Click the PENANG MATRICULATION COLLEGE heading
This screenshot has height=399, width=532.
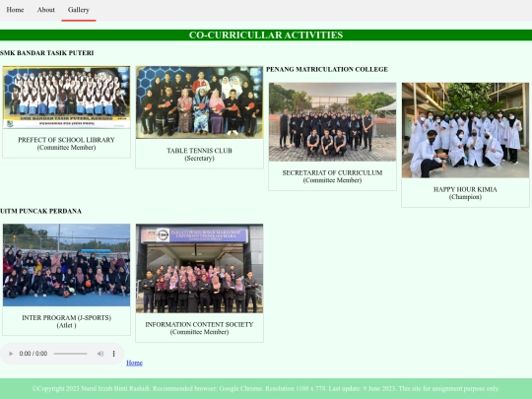[x=327, y=69]
